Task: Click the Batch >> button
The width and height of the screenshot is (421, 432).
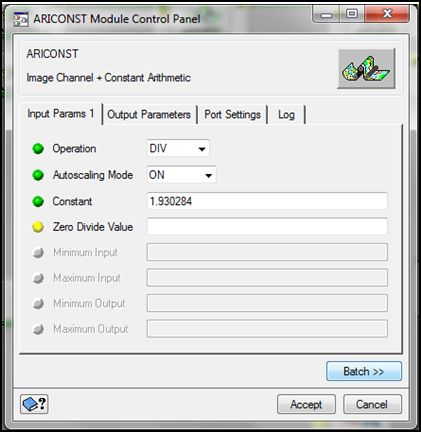Action: [364, 371]
